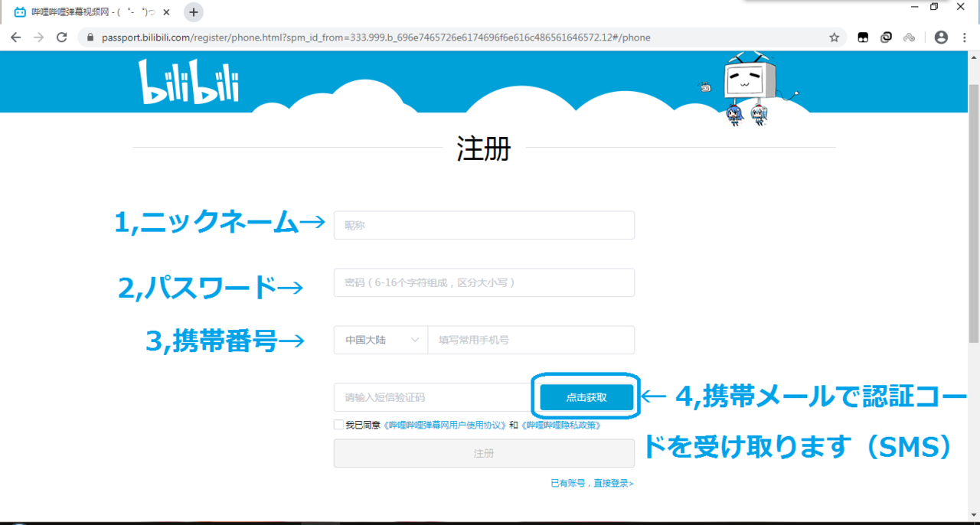Open the Chrome three-dot menu
980x525 pixels.
[964, 37]
